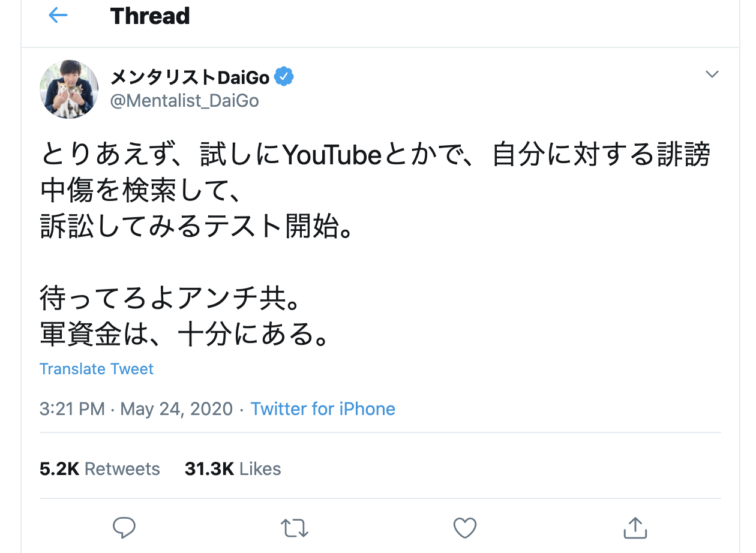This screenshot has height=553, width=756.
Task: Expand the tweet options chevron
Action: pos(712,74)
